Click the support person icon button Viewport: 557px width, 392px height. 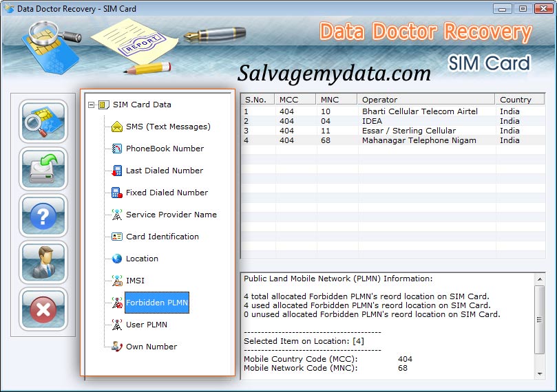tap(43, 262)
